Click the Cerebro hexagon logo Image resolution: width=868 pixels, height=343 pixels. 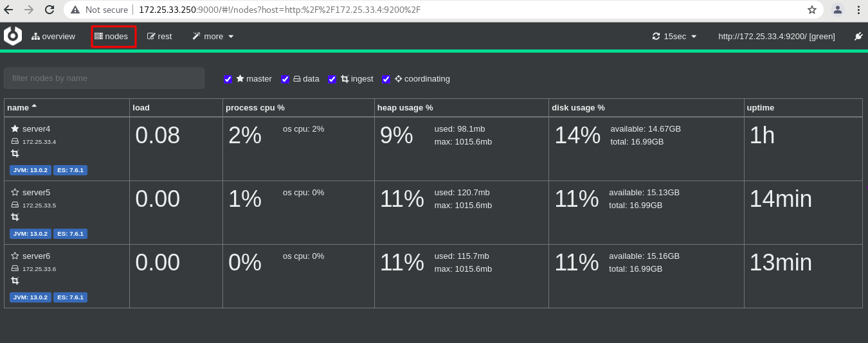click(x=13, y=36)
